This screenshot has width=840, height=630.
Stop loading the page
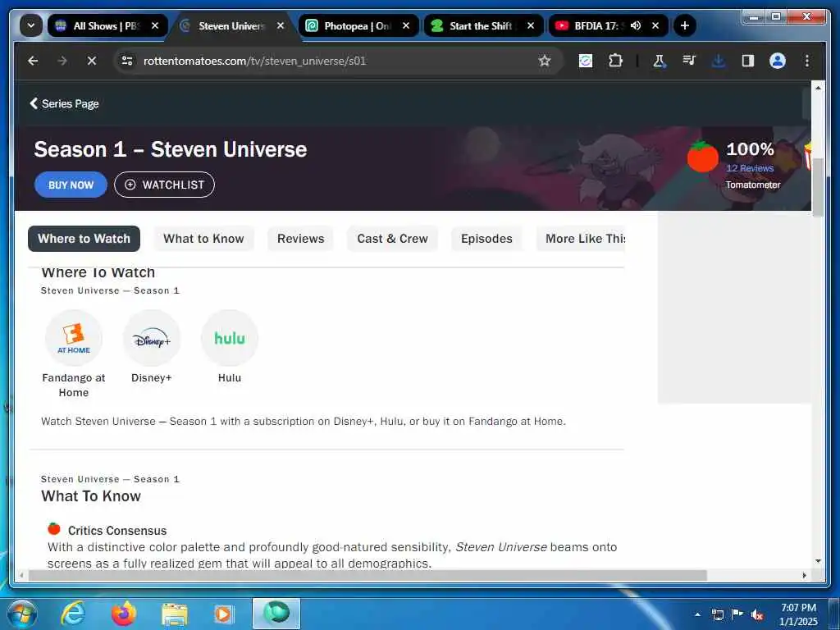tap(92, 61)
